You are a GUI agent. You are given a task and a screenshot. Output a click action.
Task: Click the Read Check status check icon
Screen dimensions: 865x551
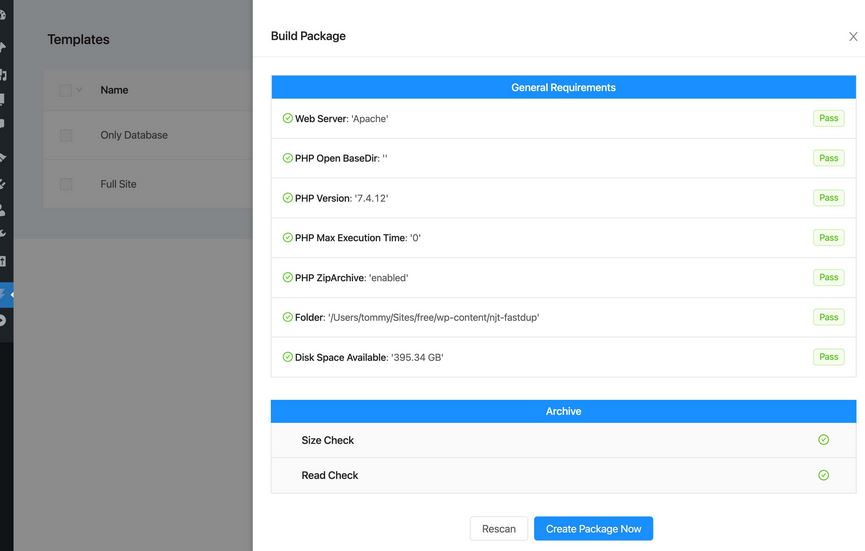823,475
